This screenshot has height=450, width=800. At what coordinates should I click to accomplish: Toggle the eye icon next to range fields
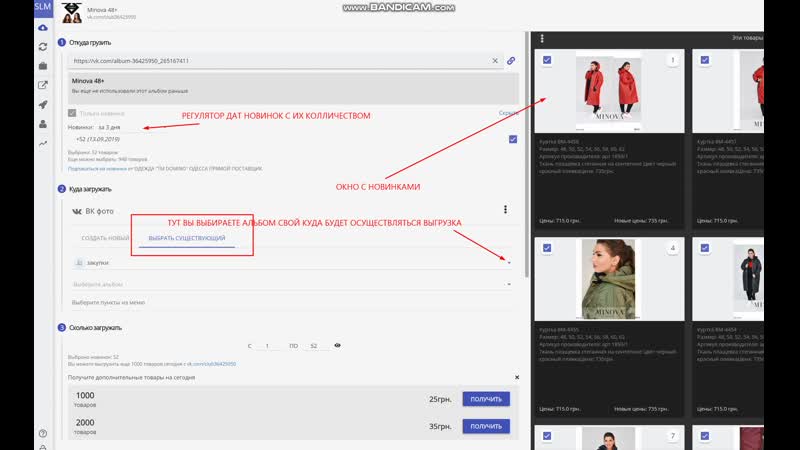[x=337, y=345]
